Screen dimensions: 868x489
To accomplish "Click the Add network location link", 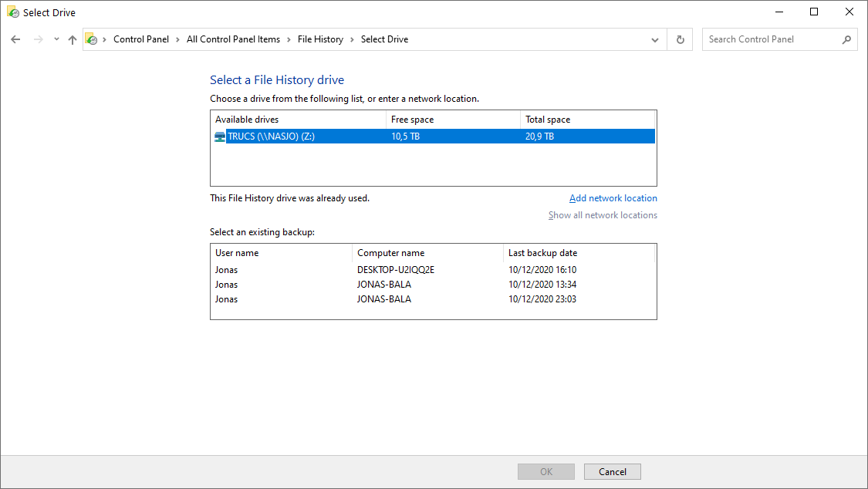I will 613,198.
